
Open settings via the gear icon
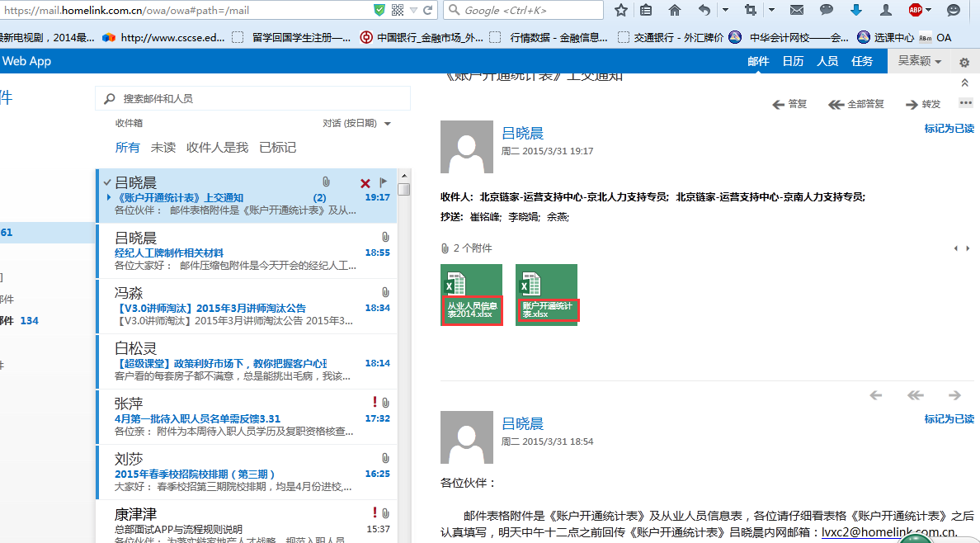pos(964,62)
